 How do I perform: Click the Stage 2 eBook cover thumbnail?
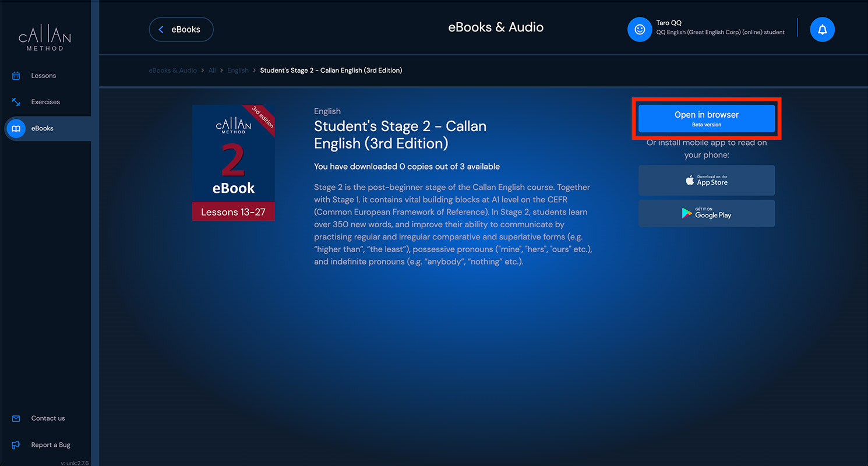coord(233,163)
